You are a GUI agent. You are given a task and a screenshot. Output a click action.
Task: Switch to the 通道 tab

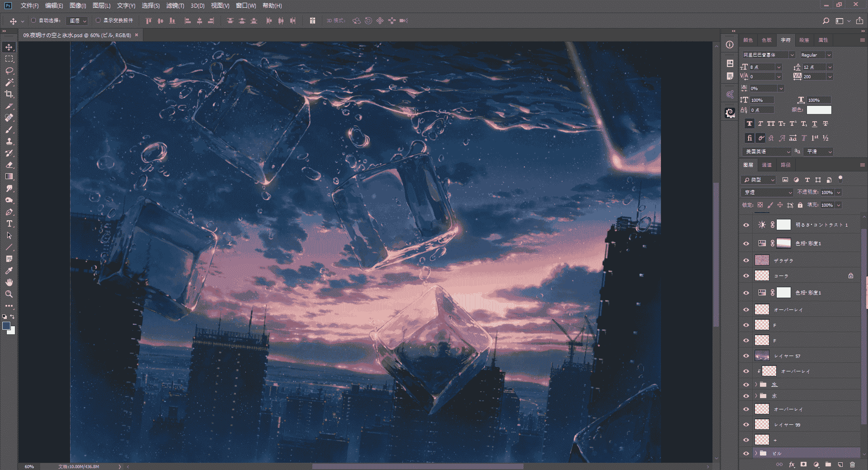point(767,165)
